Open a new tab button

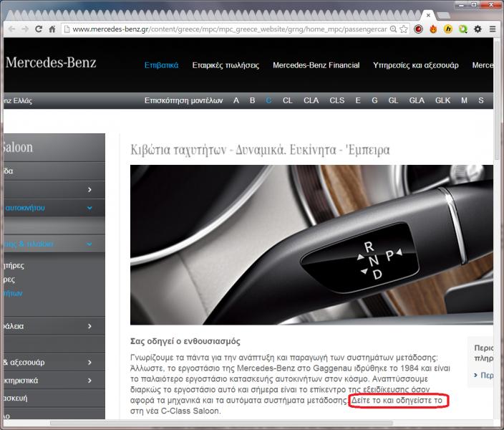click(x=444, y=15)
